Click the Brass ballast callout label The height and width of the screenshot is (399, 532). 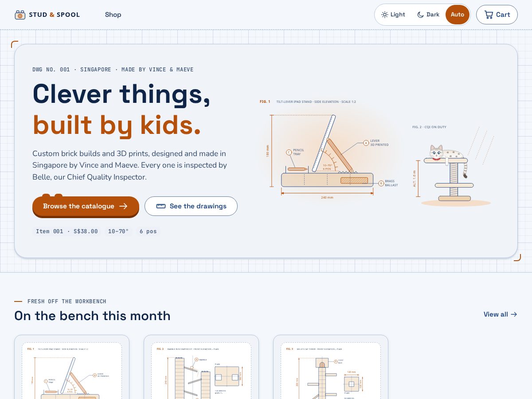click(x=391, y=183)
